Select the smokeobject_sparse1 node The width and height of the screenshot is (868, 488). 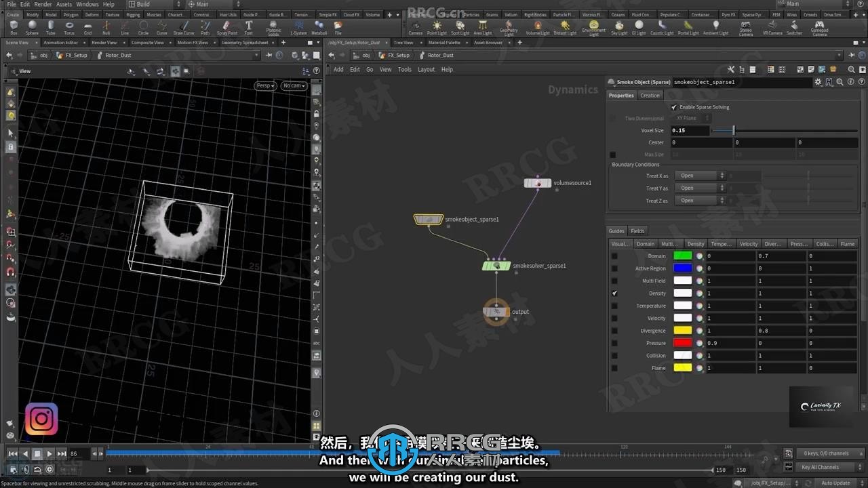pyautogui.click(x=429, y=220)
